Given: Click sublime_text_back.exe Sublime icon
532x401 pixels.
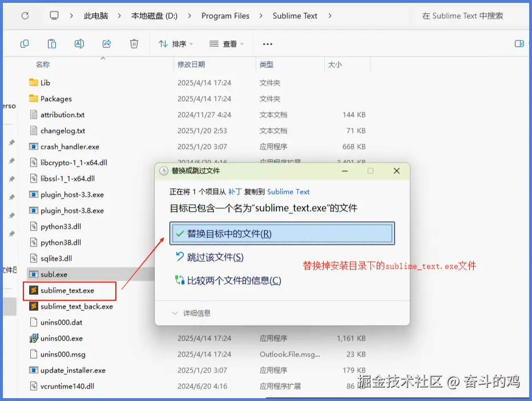Looking at the screenshot, I should [x=33, y=306].
